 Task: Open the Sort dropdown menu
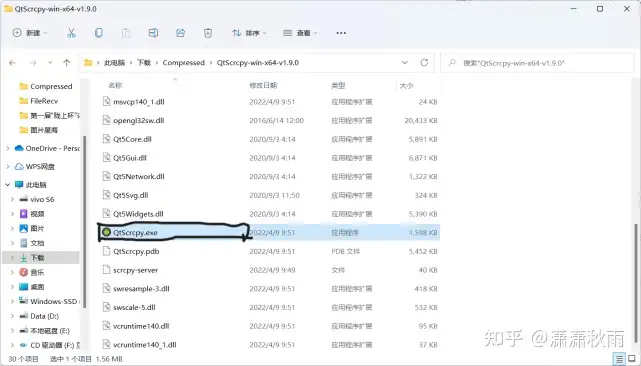pos(249,33)
